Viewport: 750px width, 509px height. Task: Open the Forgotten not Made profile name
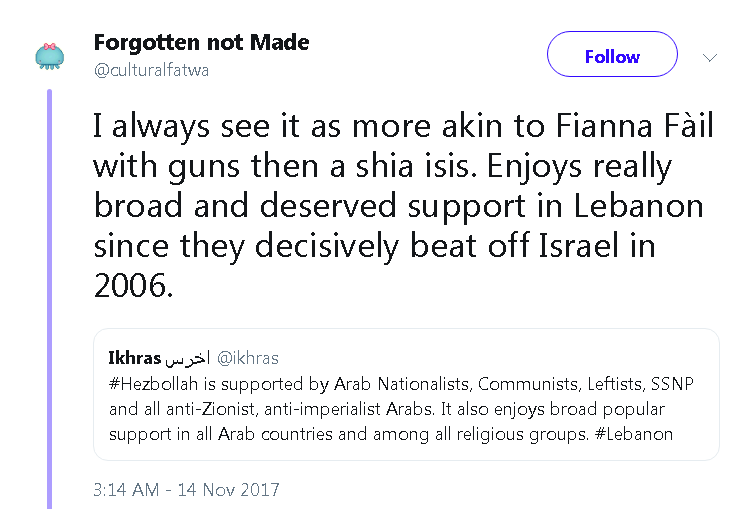[x=201, y=42]
